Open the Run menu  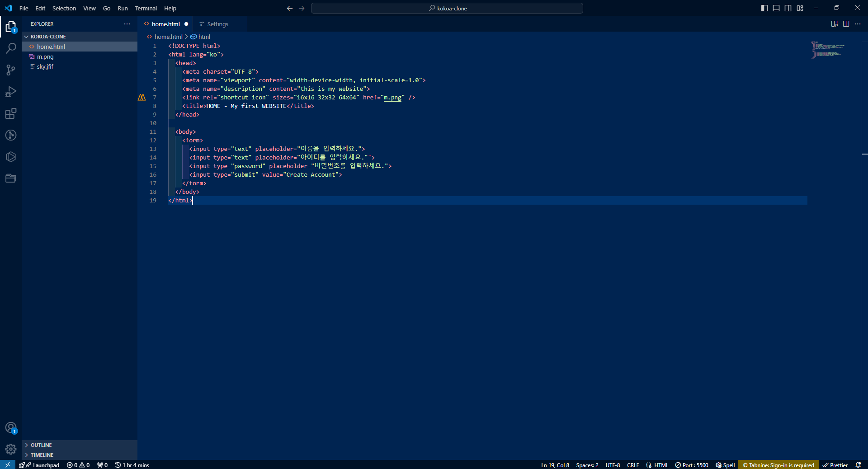pos(123,8)
